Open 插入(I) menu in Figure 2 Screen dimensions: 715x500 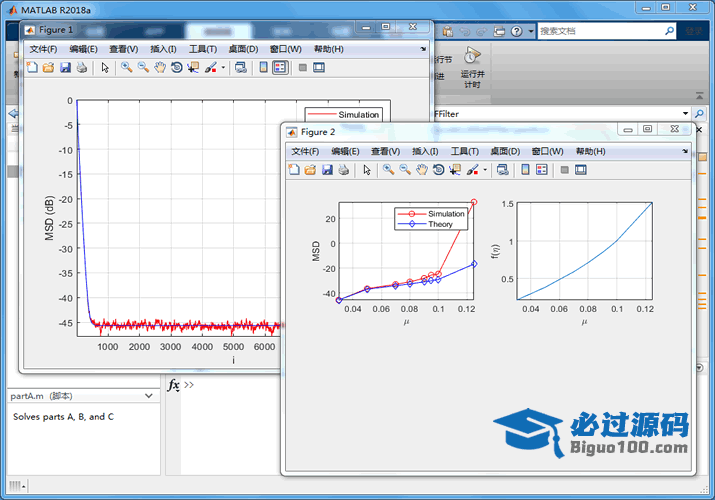425,151
